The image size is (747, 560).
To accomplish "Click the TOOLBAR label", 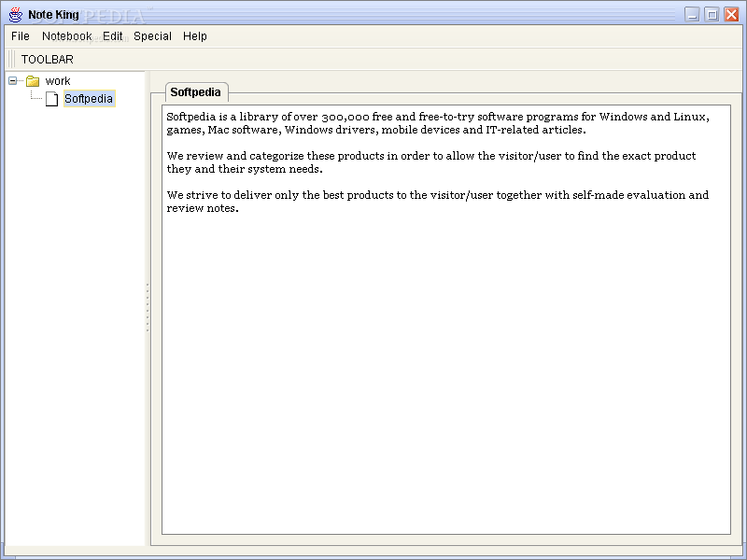I will click(48, 60).
